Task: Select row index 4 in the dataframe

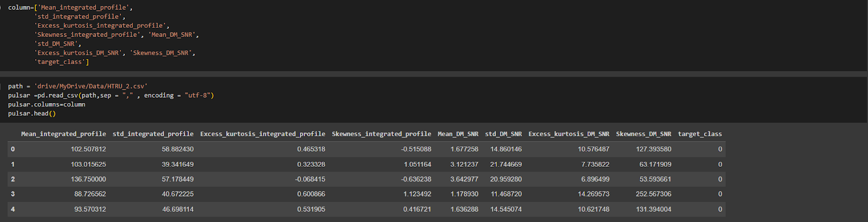Action: [12, 209]
